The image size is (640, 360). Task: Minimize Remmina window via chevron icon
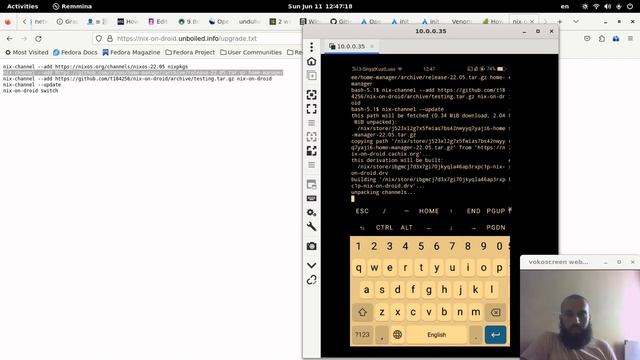click(x=311, y=265)
